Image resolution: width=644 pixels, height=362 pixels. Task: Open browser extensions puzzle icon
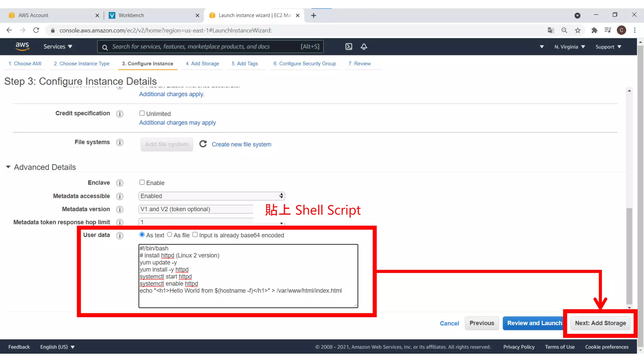point(594,30)
